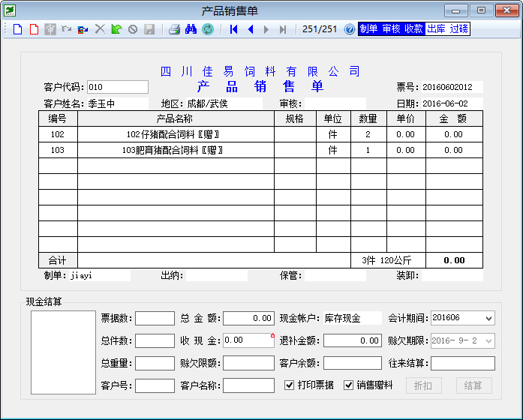Viewport: 523px width, 420px height.
Task: Click the 总金额 input field
Action: point(249,318)
